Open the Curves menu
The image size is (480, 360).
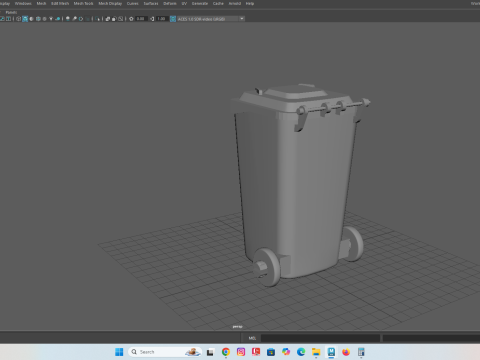[133, 3]
